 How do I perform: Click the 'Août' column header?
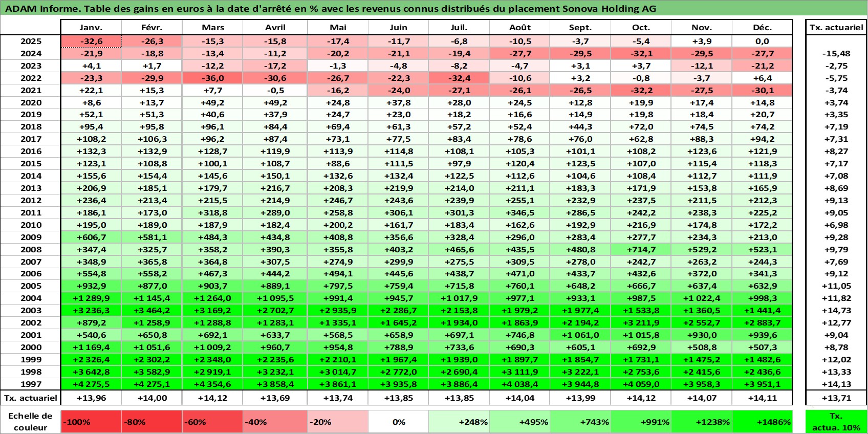[x=520, y=28]
